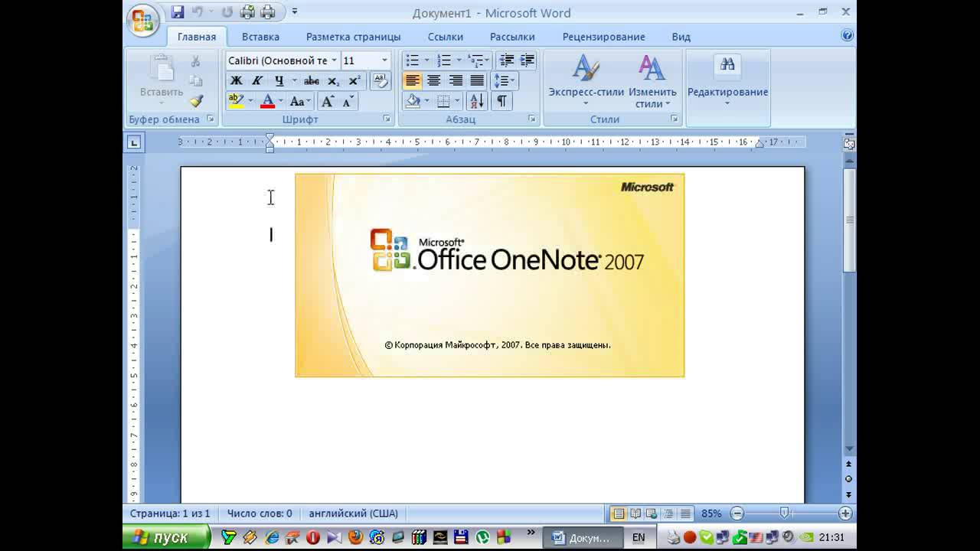Toggle underline (Ч) formatting

[279, 81]
